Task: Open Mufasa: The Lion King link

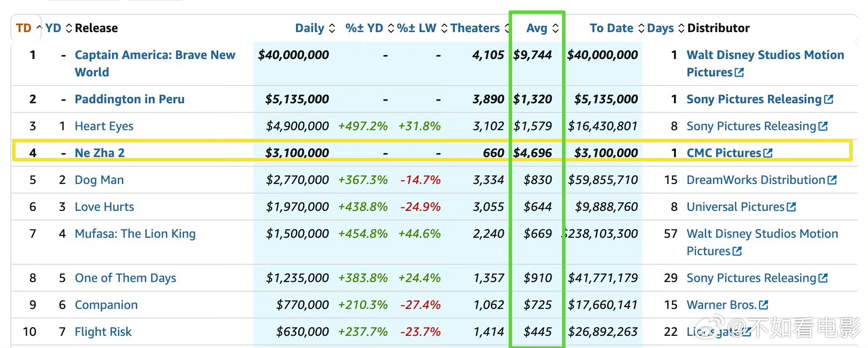Action: 135,234
